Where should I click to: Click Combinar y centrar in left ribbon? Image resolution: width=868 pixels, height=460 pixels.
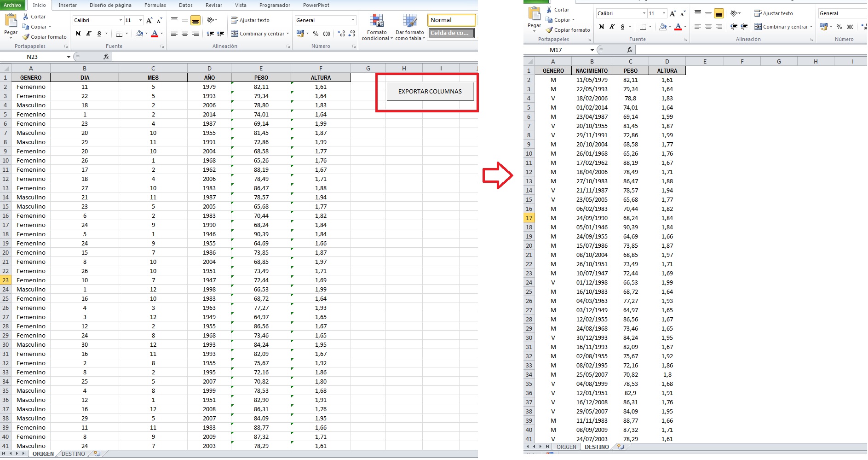click(259, 34)
